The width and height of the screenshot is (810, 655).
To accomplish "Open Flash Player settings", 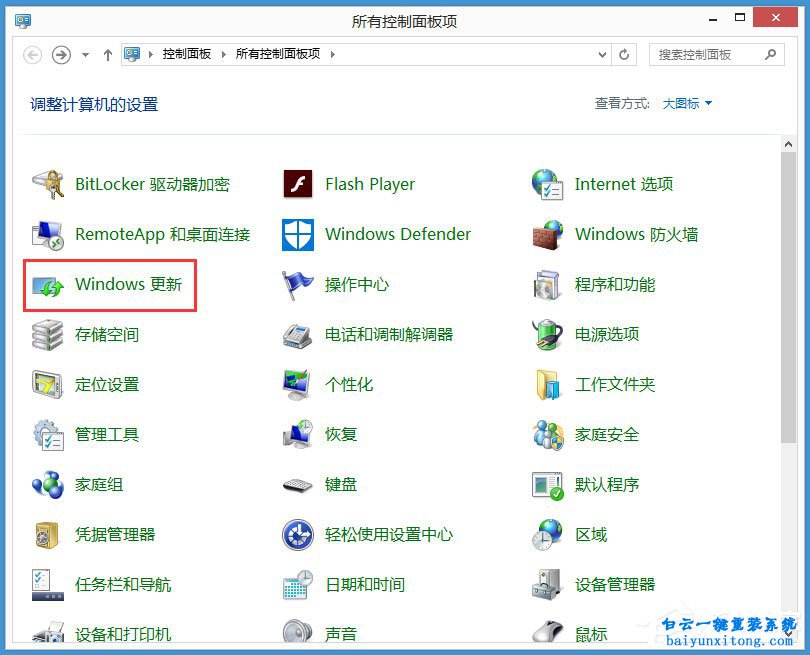I will 370,184.
